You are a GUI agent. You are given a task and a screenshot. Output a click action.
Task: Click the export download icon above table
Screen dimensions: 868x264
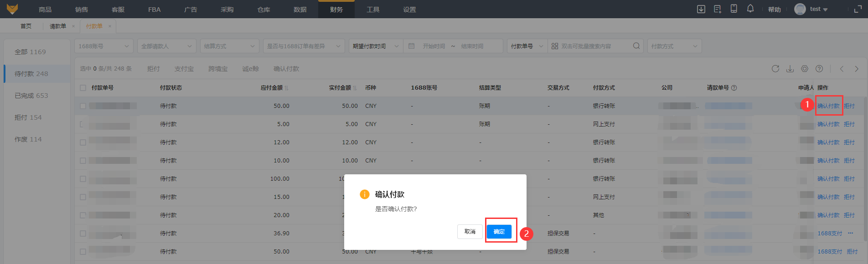[x=790, y=69]
